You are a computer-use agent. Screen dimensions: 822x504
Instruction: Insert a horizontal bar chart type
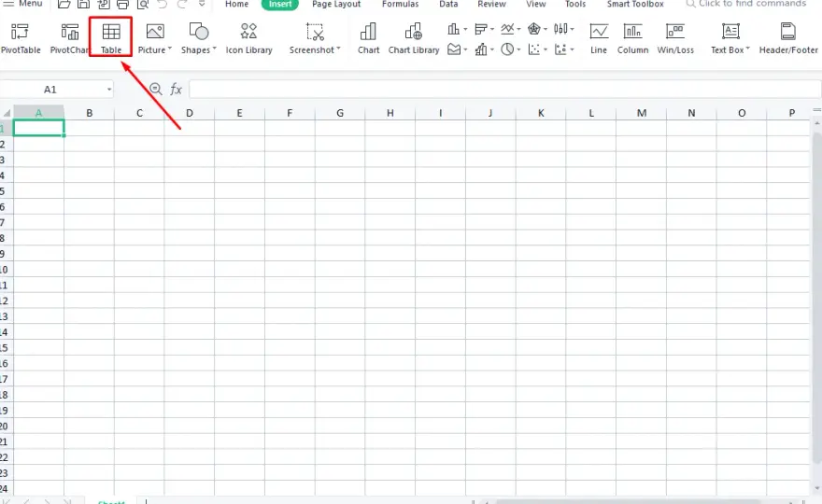480,29
